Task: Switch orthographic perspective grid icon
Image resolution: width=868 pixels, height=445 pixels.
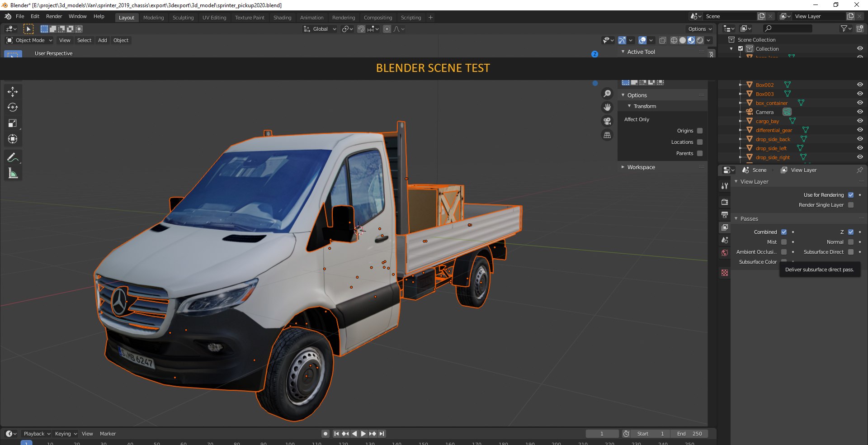Action: tap(607, 135)
